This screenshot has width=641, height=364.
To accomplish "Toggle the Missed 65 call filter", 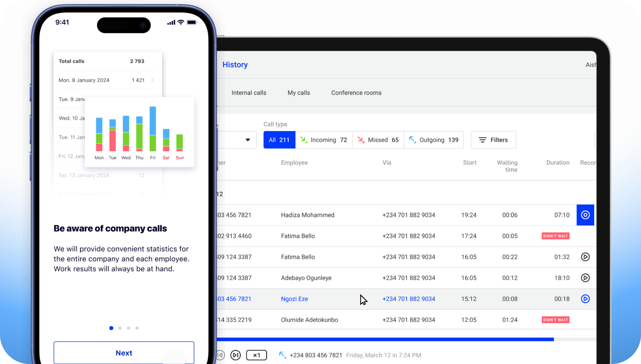I will pyautogui.click(x=378, y=140).
